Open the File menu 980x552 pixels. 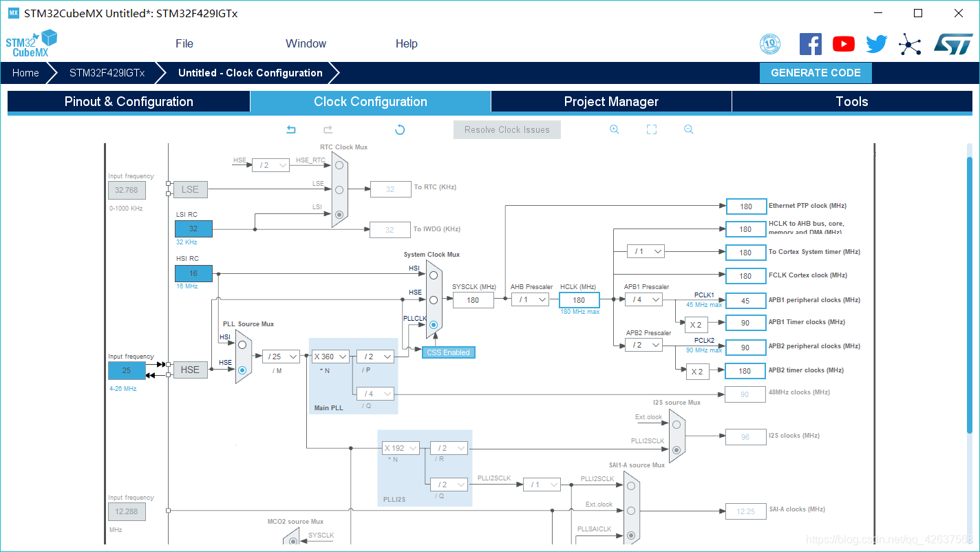[184, 43]
